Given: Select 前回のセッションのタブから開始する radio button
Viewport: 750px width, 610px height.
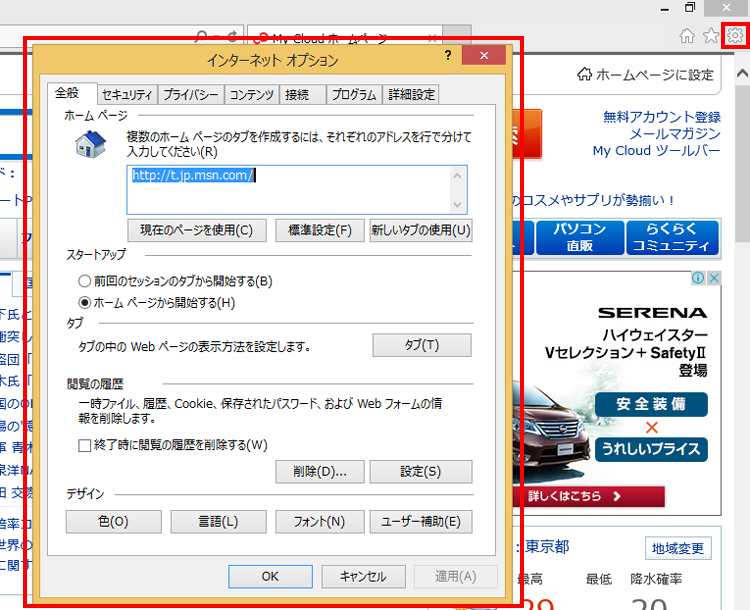Looking at the screenshot, I should click(x=85, y=282).
